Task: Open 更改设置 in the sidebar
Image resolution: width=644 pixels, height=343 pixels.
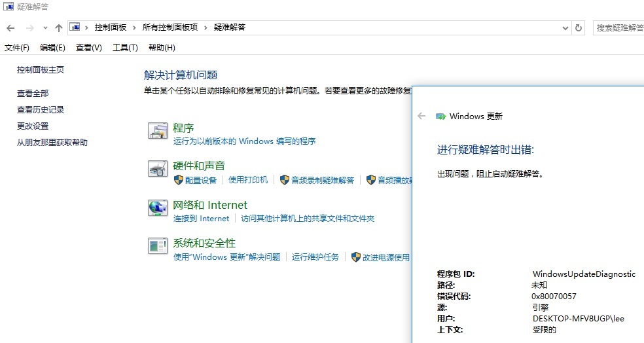Action: (33, 126)
